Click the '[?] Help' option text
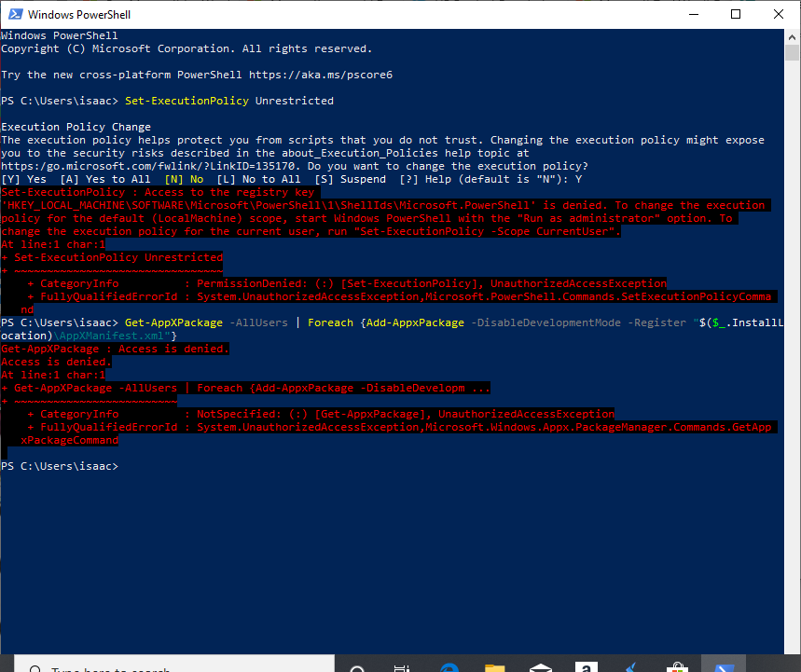The image size is (801, 672). click(x=425, y=179)
